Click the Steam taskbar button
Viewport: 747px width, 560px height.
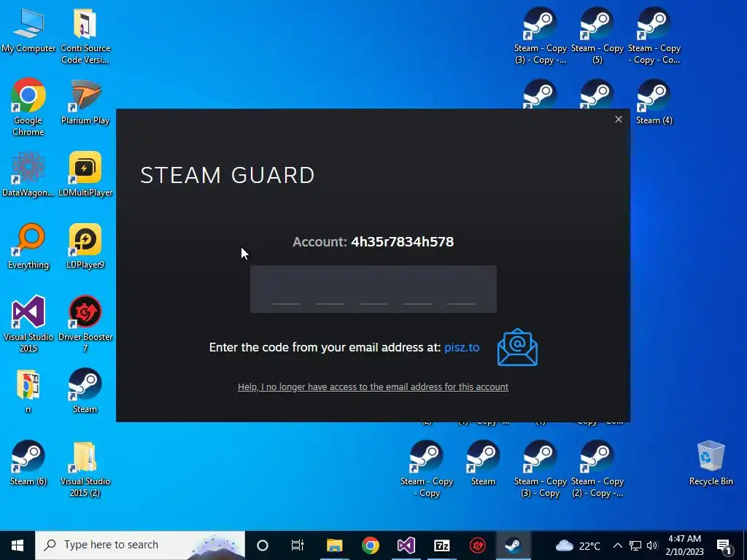tap(513, 545)
